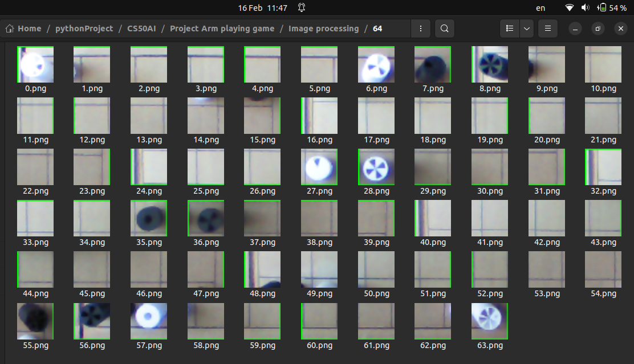Click the file name 31.png
Viewport: 634px width, 364px height.
pos(547,191)
